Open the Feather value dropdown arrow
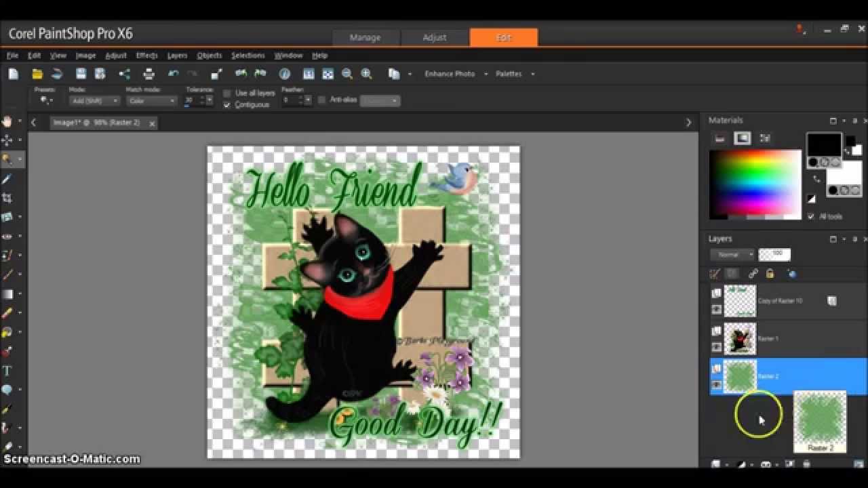Screen dimensions: 868x488 pyautogui.click(x=308, y=100)
